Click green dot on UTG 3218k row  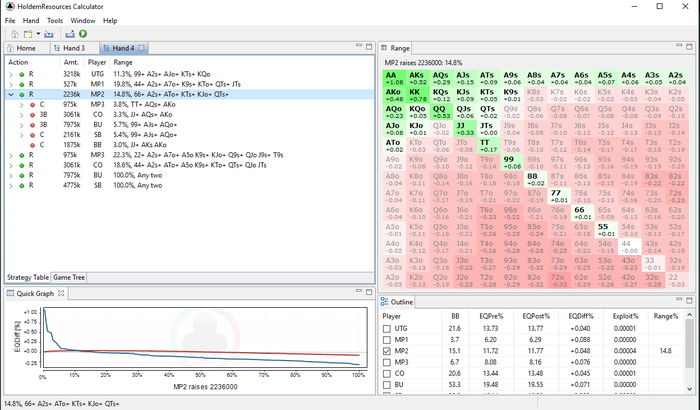21,74
